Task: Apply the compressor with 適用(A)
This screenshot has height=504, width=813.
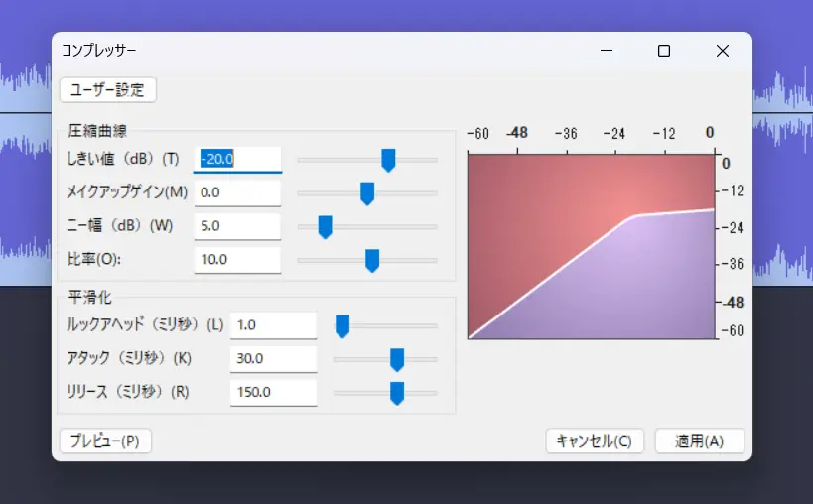Action: pyautogui.click(x=699, y=441)
